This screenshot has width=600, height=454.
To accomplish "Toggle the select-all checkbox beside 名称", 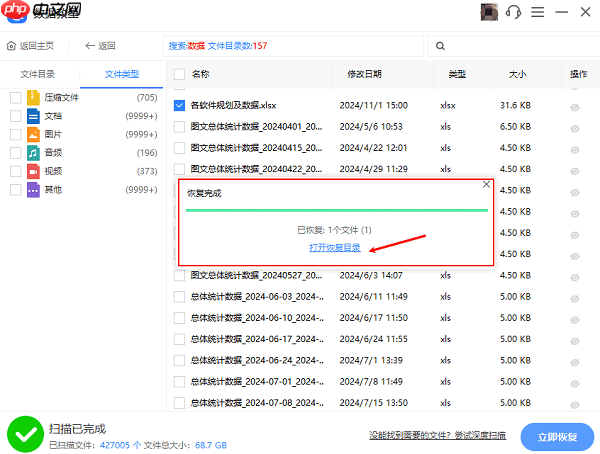I will (x=179, y=74).
